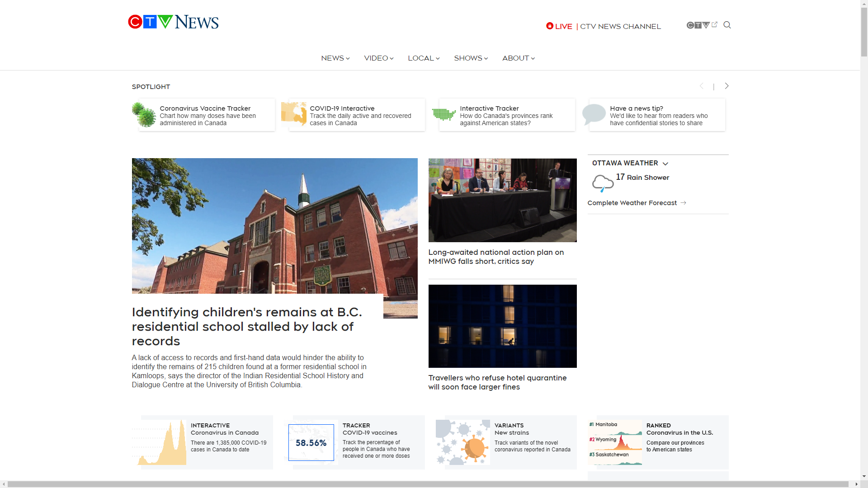
Task: Click the CTV News logo
Action: click(173, 22)
